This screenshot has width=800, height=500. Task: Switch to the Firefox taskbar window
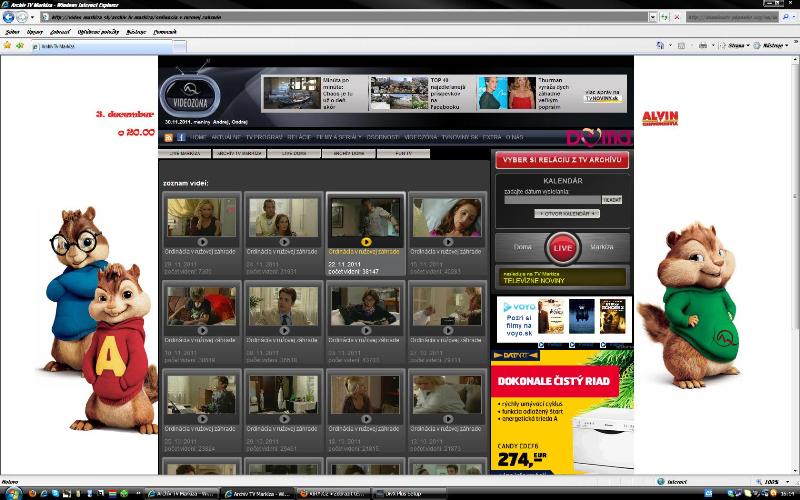[333, 494]
